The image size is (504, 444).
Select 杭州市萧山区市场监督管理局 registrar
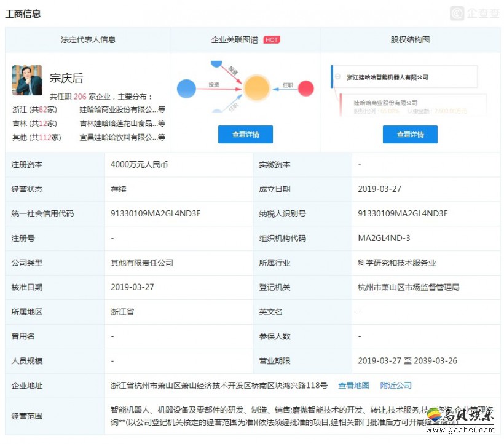(x=409, y=287)
